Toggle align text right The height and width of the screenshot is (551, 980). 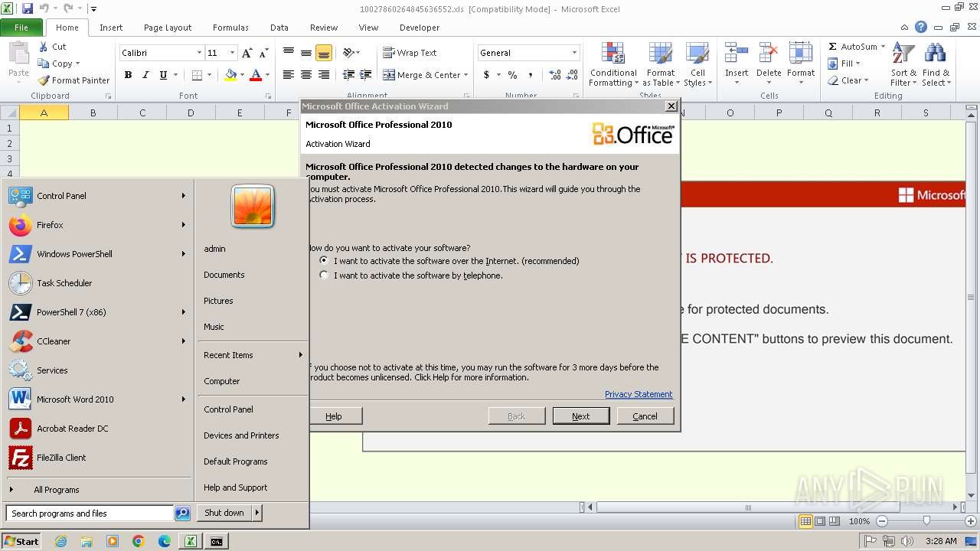click(323, 75)
